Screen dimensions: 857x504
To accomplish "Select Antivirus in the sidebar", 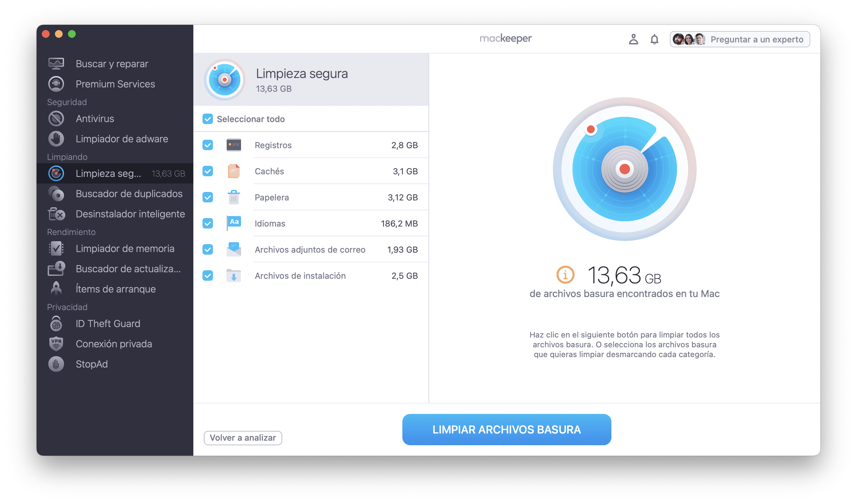I will point(115,118).
